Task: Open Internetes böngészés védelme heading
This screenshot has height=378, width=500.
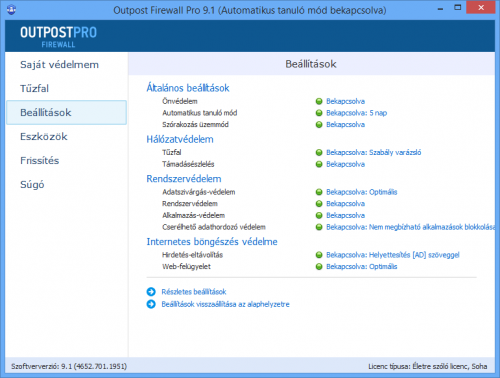Action: [212, 242]
